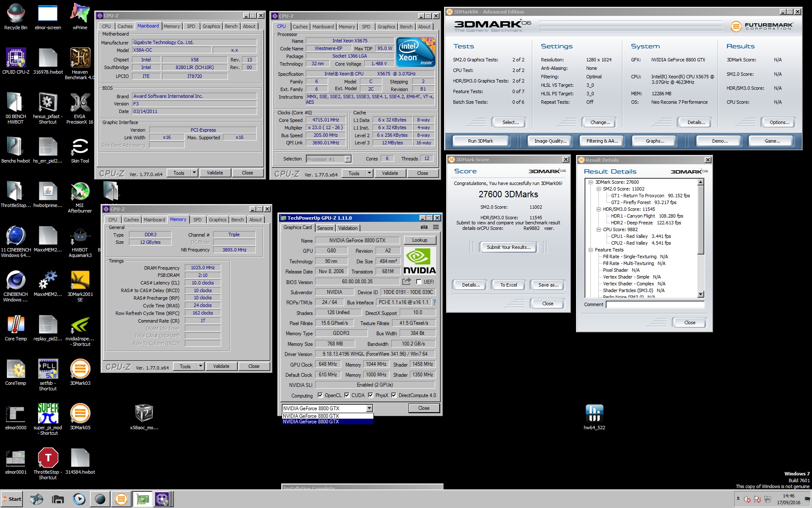The image size is (812, 508).
Task: Click the Bus Interface question mark icon
Action: pos(434,302)
